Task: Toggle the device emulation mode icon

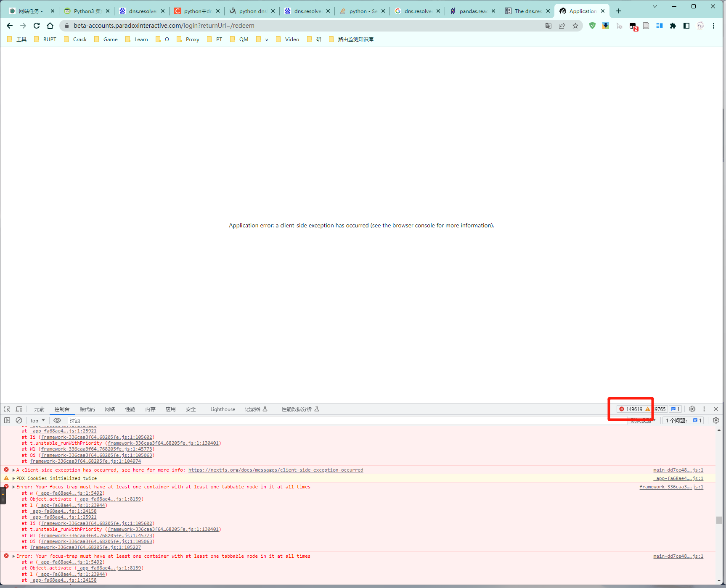Action: pyautogui.click(x=19, y=409)
